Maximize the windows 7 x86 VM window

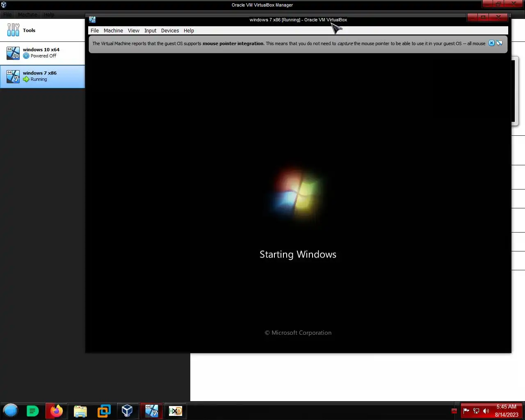tap(483, 17)
